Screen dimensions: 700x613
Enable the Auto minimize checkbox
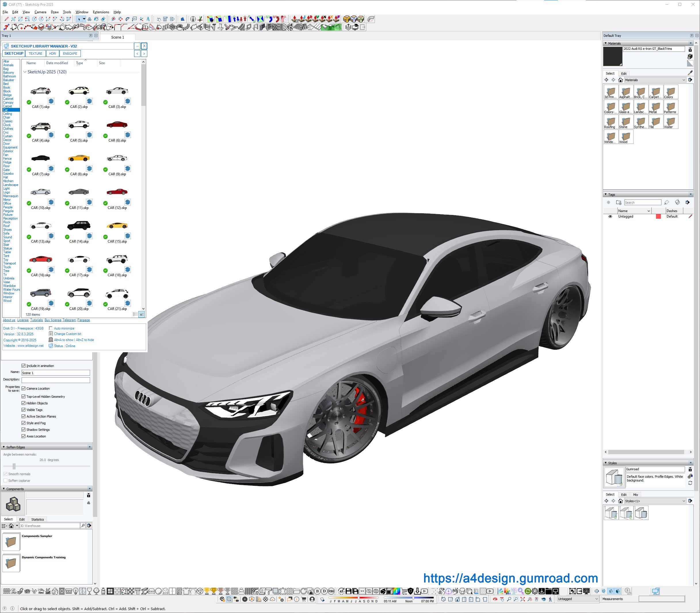tap(51, 328)
